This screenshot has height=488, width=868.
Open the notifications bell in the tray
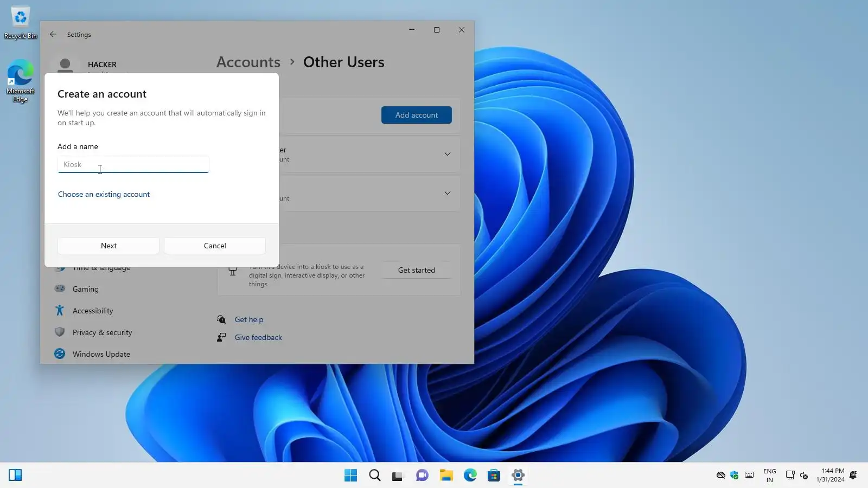point(853,476)
